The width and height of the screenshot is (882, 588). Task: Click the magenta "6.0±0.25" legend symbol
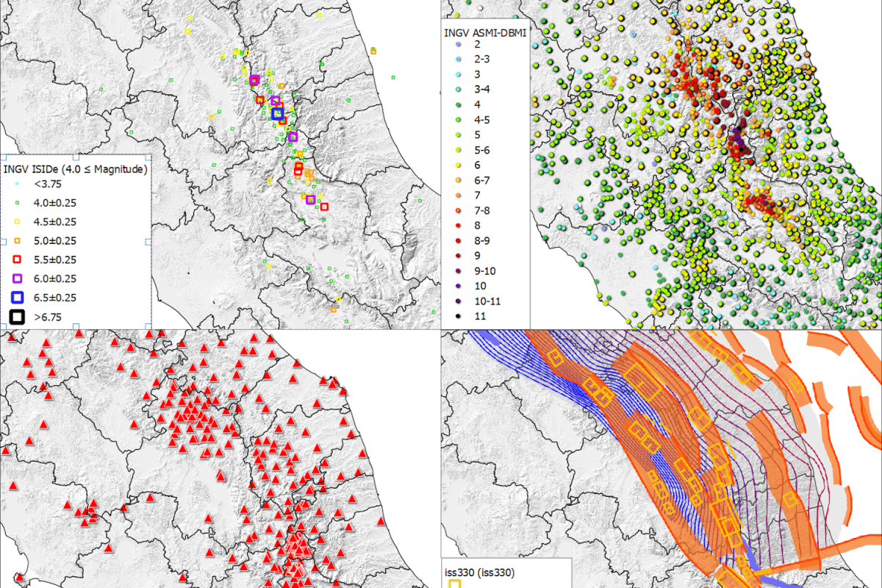coord(16,279)
